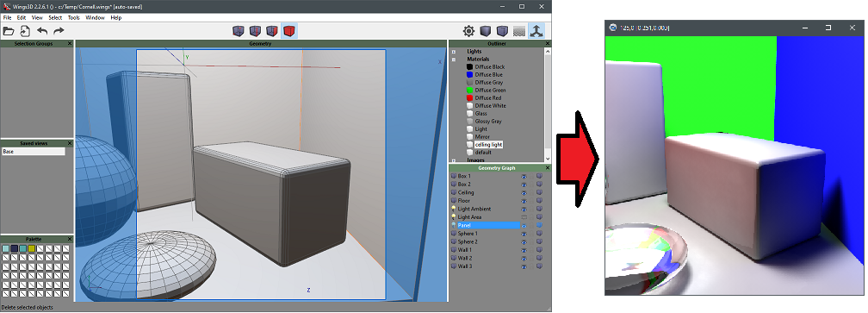Select the Diffuse Blue material swatch
The width and height of the screenshot is (868, 313).
point(470,75)
